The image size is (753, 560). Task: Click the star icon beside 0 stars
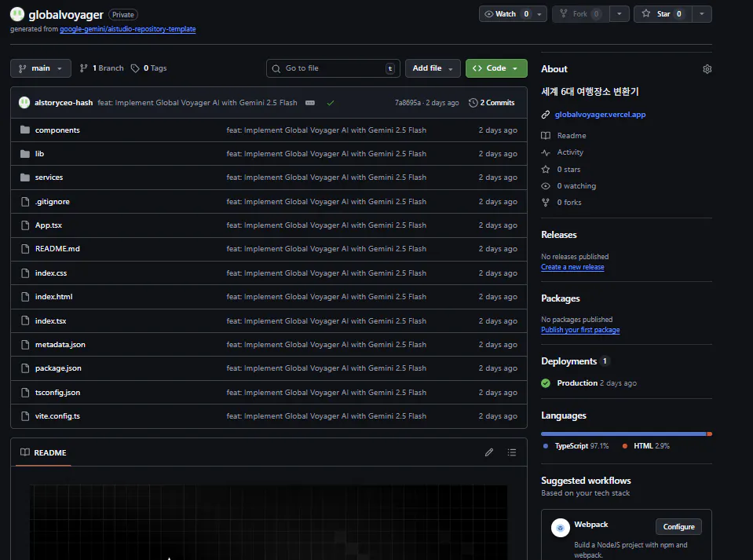546,169
